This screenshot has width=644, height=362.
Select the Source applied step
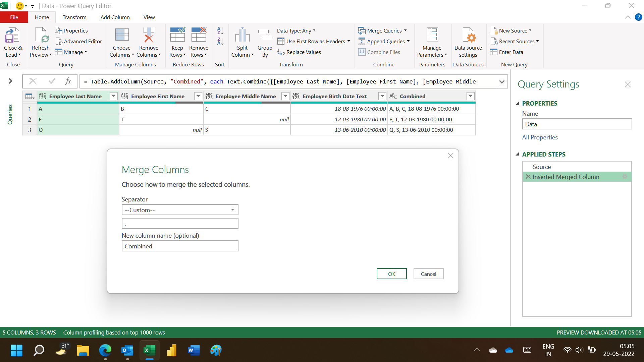click(577, 167)
